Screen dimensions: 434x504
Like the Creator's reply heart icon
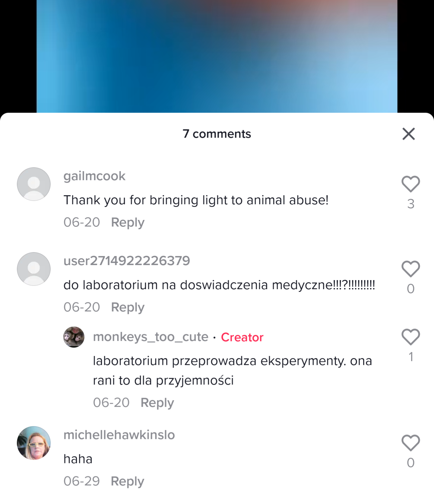click(410, 337)
